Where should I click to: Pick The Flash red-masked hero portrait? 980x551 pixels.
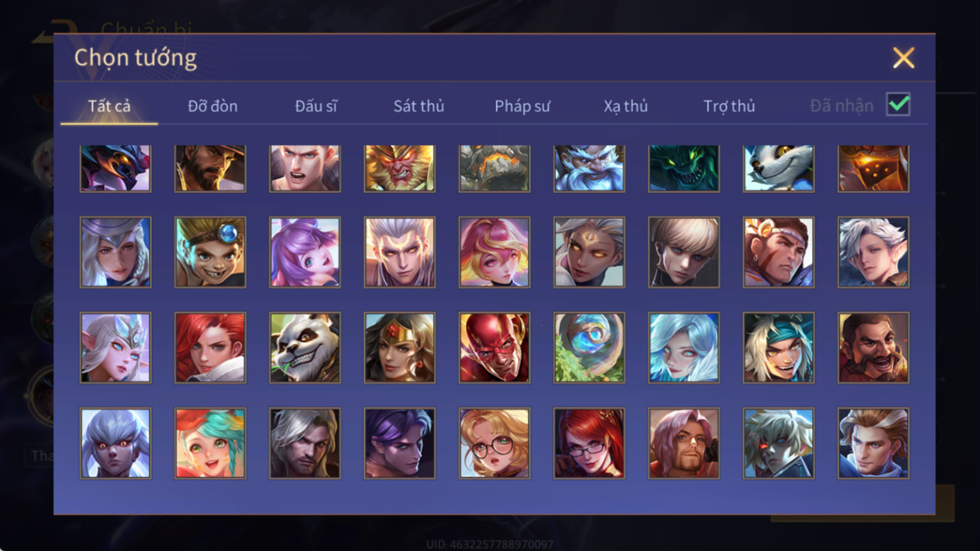click(x=494, y=348)
